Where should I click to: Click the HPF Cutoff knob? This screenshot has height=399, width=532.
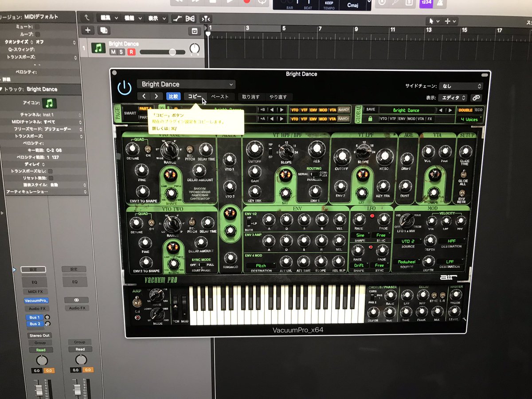tap(254, 149)
